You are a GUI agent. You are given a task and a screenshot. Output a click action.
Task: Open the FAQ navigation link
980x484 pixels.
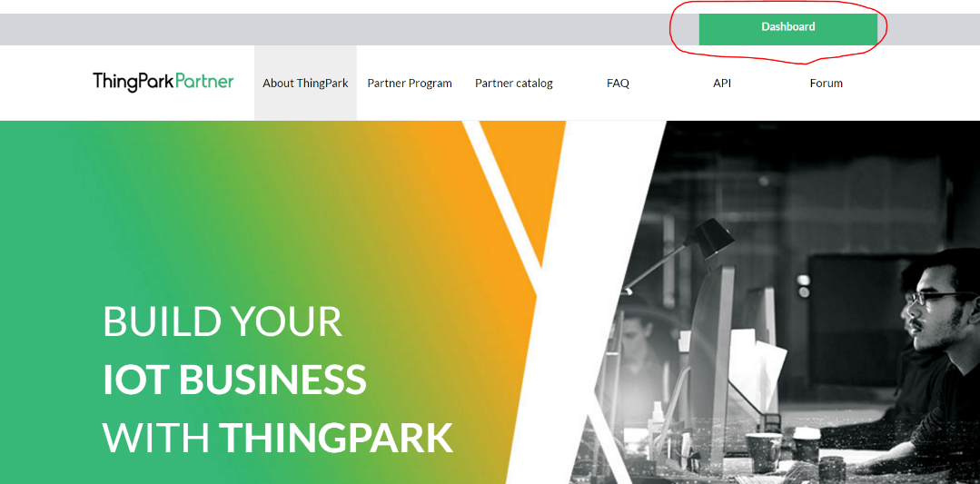pyautogui.click(x=618, y=83)
